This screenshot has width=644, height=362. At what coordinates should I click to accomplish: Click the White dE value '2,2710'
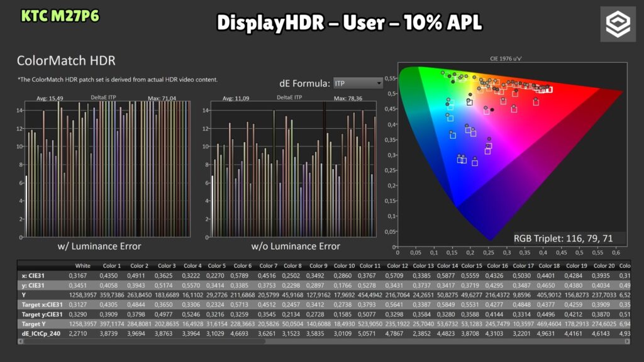(77, 334)
